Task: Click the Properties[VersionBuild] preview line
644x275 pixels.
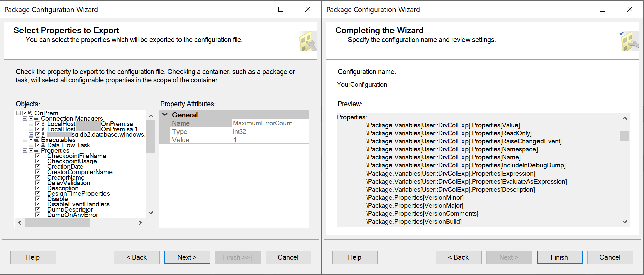Action: click(x=414, y=222)
